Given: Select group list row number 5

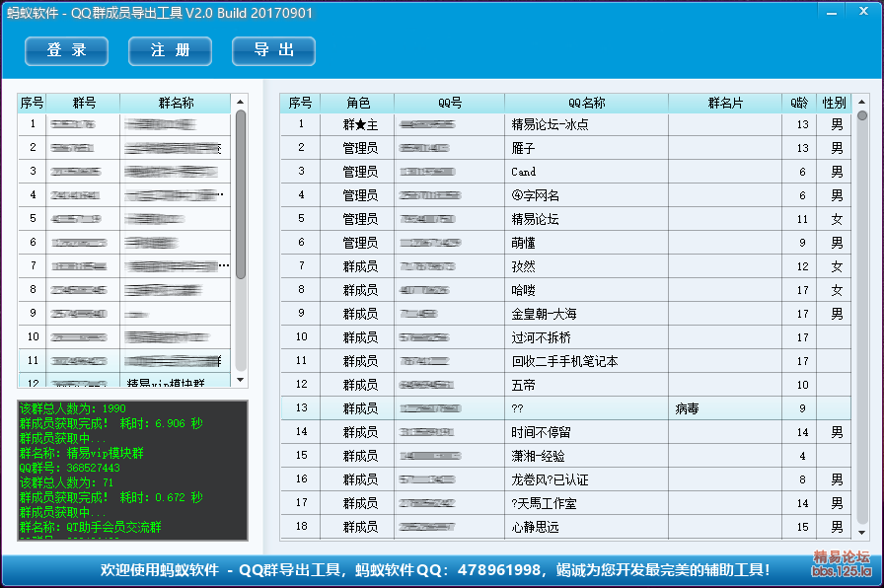Looking at the screenshot, I should click(124, 219).
